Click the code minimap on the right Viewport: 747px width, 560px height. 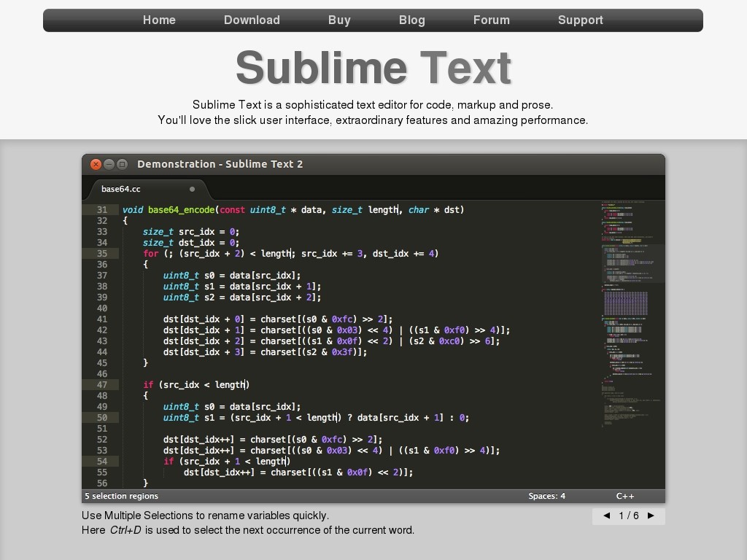pyautogui.click(x=632, y=314)
